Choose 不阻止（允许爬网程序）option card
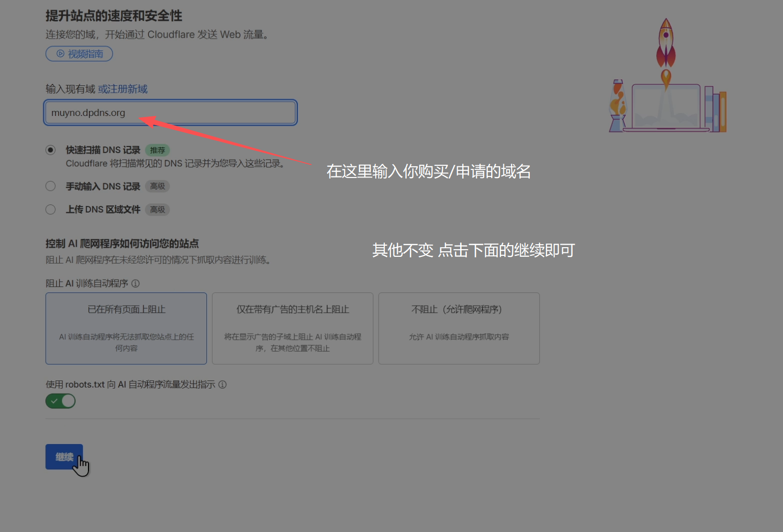The width and height of the screenshot is (783, 532). click(x=459, y=328)
